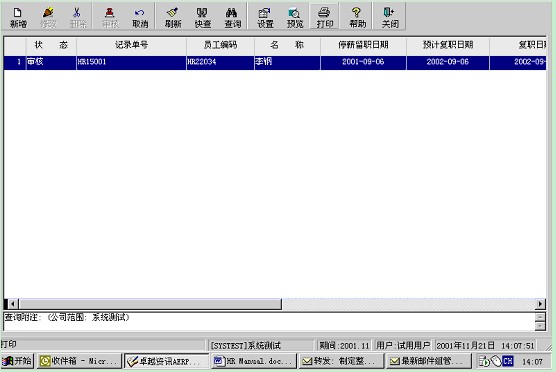Switch to 转发: 制定整 taskbar window

click(341, 361)
